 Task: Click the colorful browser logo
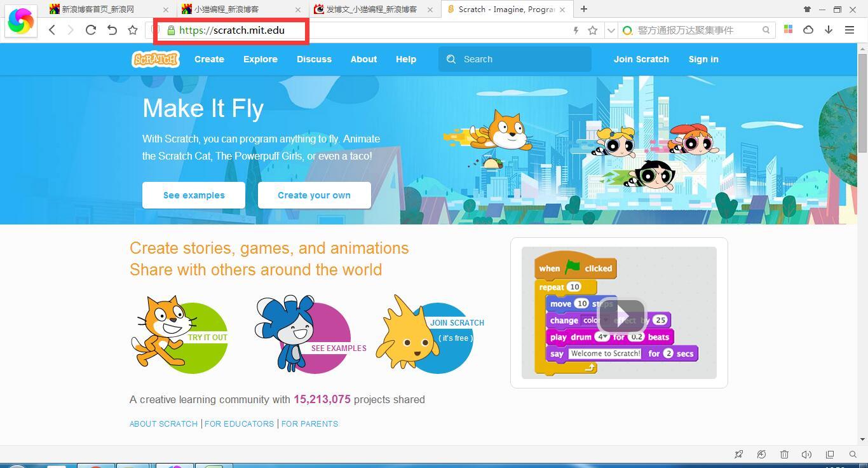pyautogui.click(x=21, y=21)
